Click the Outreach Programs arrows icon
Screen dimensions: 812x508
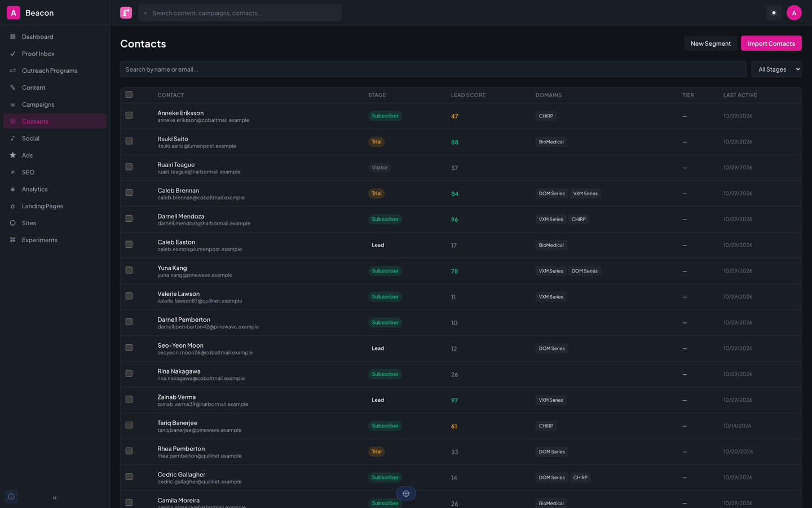click(x=12, y=71)
